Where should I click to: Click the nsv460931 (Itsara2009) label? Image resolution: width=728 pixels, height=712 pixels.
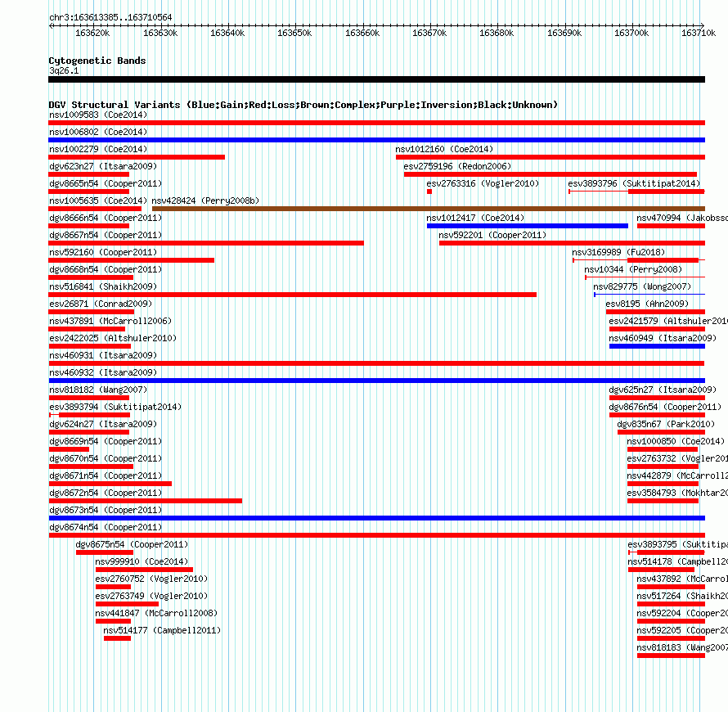pos(103,355)
